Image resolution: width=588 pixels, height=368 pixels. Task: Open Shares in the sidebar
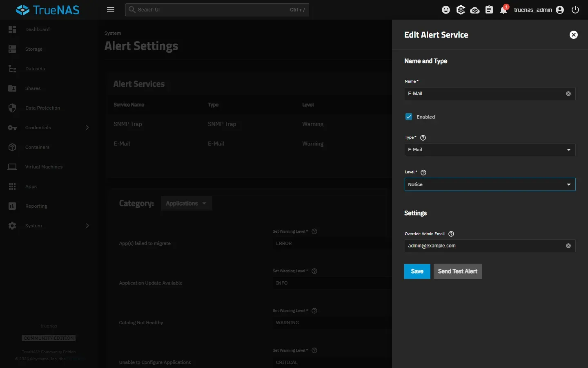coord(49,88)
